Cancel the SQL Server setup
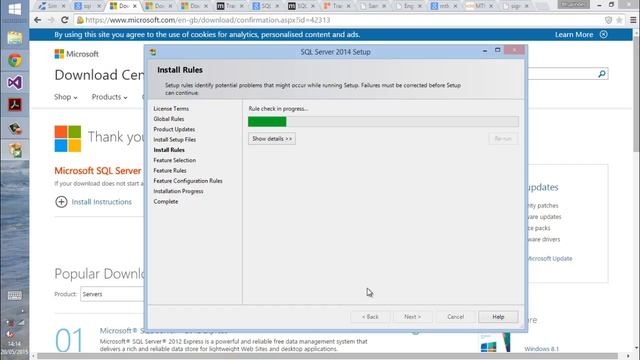The height and width of the screenshot is (360, 640). point(456,317)
